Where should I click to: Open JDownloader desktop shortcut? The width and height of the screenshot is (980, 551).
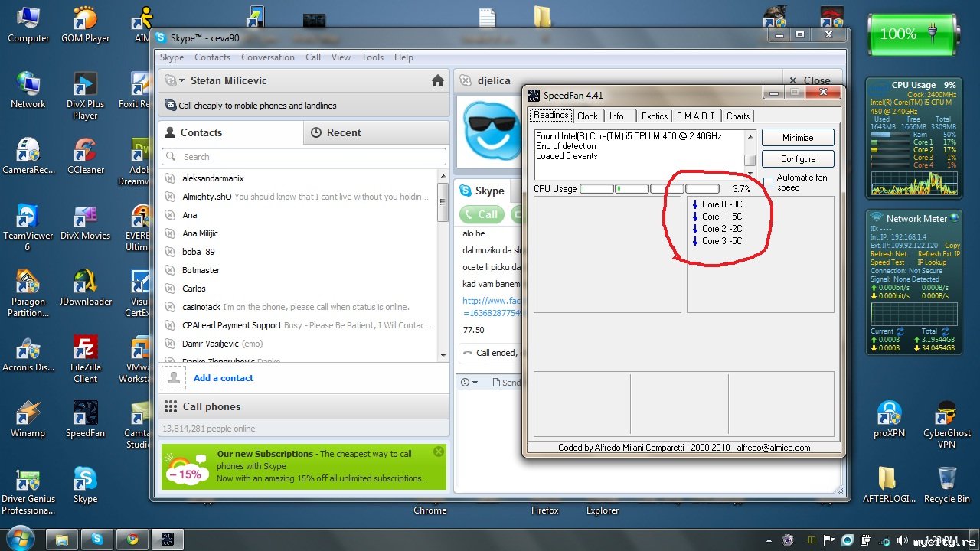click(x=85, y=288)
